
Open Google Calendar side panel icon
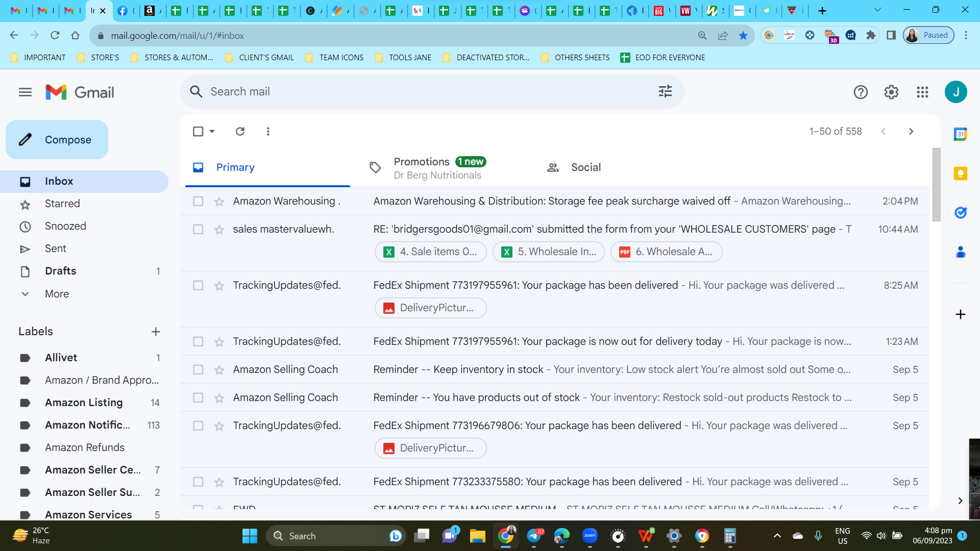click(960, 135)
